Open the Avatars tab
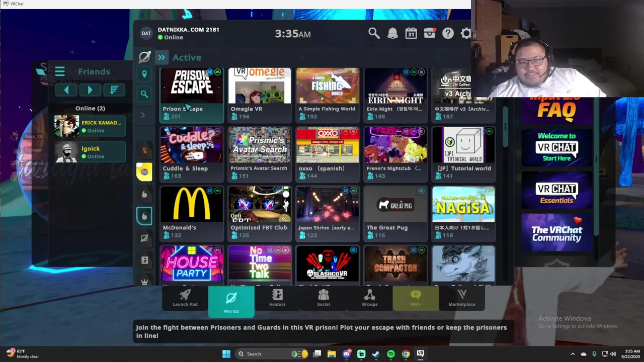The image size is (644, 362). [x=277, y=298]
